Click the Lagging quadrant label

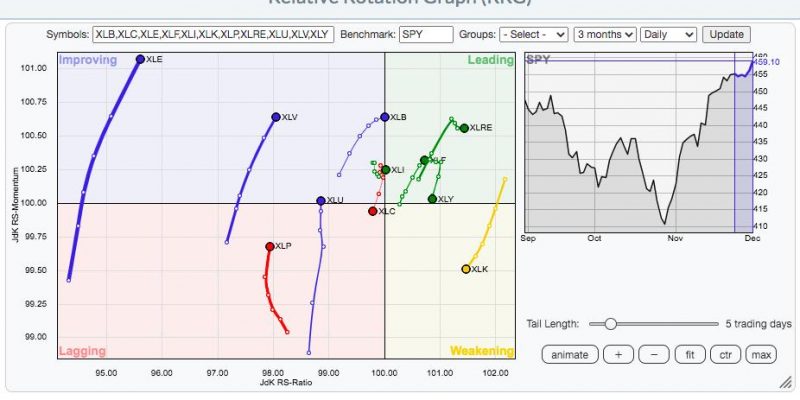[x=82, y=351]
